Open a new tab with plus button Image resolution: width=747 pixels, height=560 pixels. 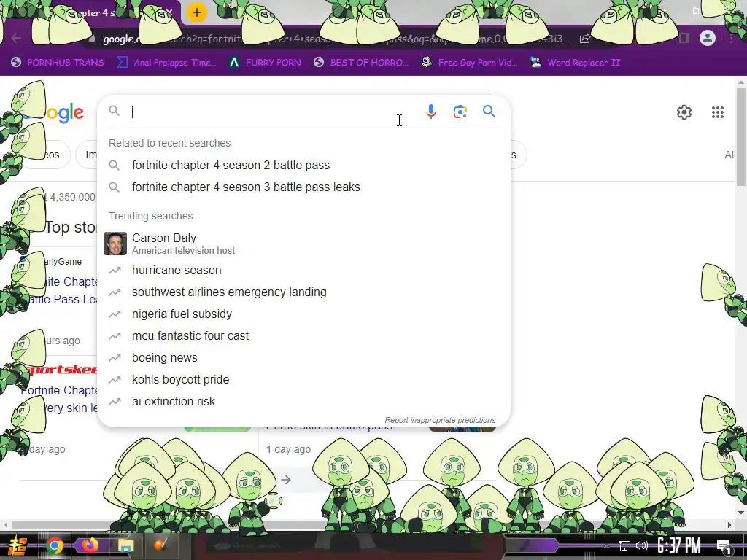[196, 13]
